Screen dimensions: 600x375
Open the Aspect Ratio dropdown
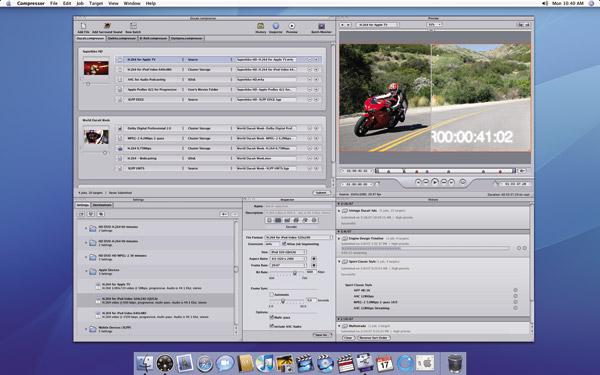[x=288, y=259]
